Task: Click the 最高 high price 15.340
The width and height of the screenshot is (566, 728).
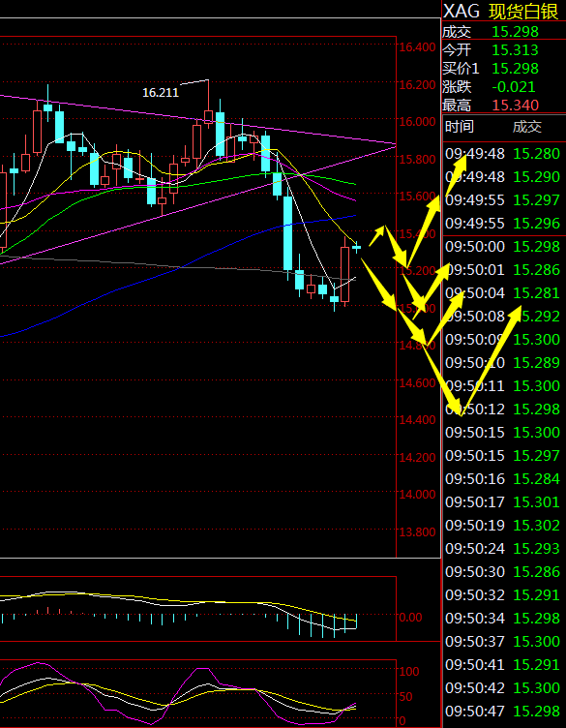Action: coord(515,106)
